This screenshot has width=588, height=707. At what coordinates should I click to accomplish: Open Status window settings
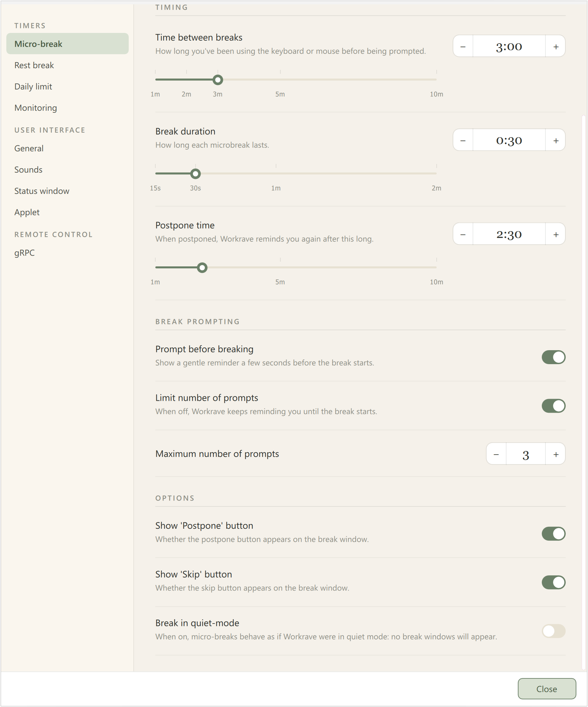[x=68, y=191]
